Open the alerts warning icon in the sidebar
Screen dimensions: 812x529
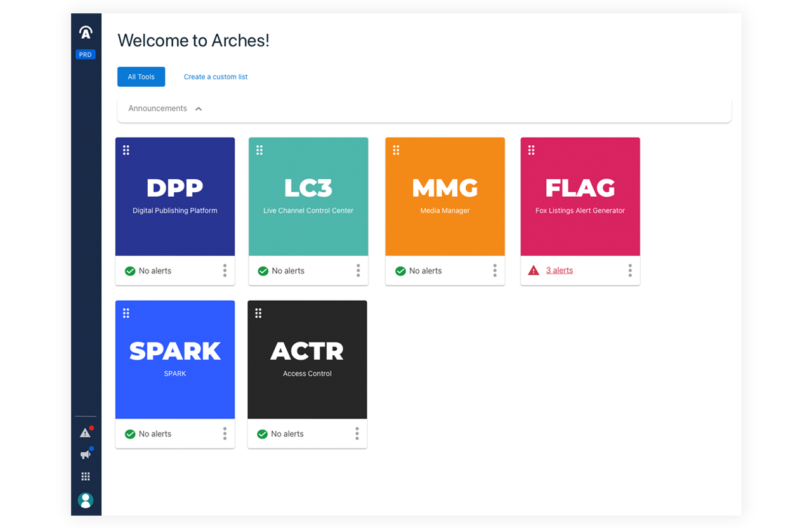click(85, 433)
